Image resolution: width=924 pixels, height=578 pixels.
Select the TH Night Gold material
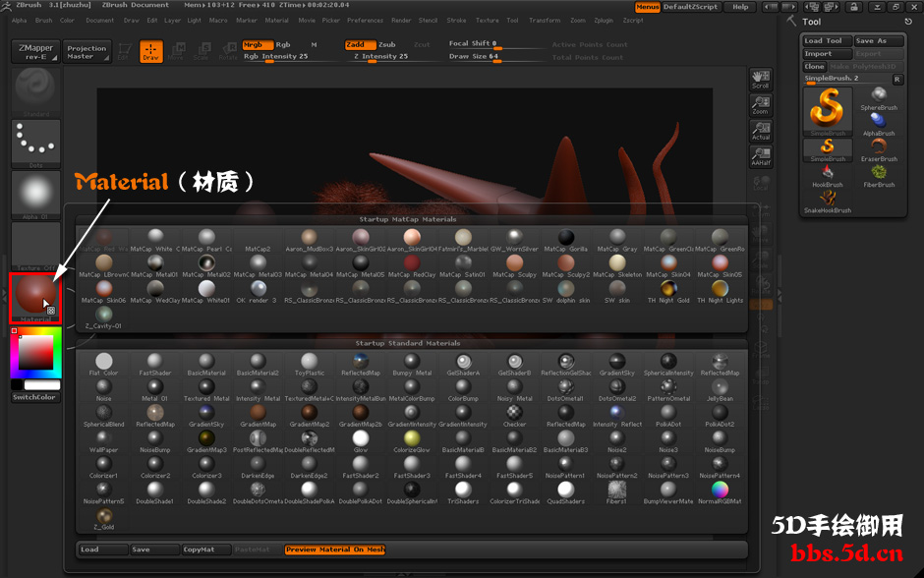tap(668, 289)
